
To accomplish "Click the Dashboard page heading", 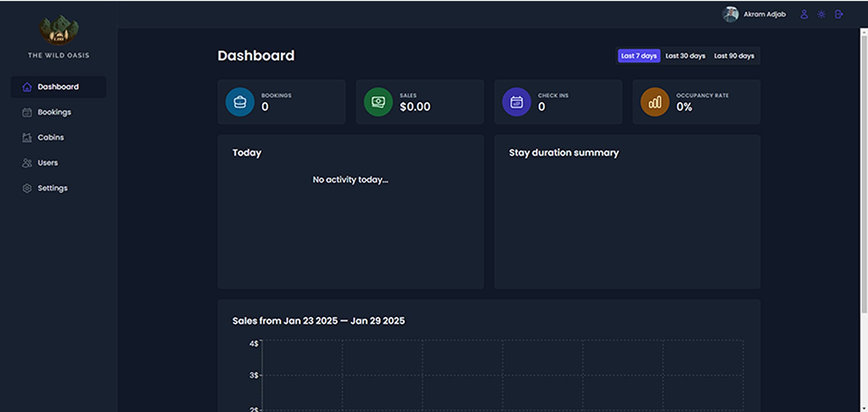I will tap(256, 56).
